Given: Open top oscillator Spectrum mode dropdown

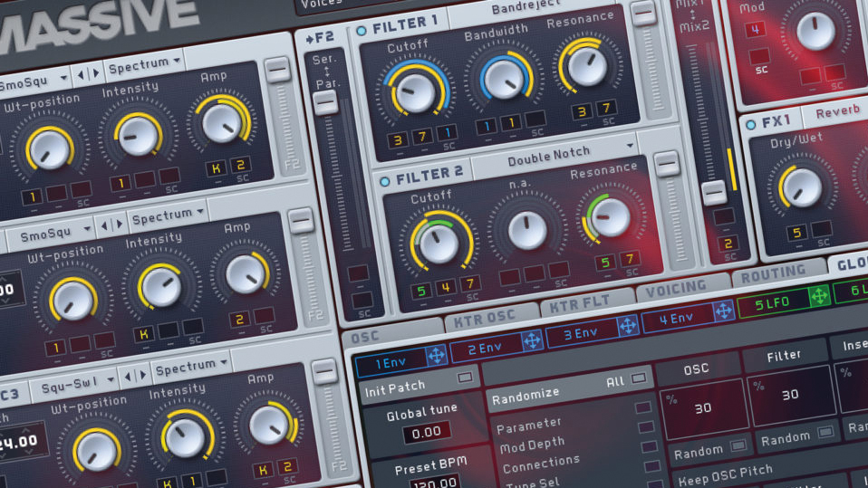Looking at the screenshot, I should point(144,65).
